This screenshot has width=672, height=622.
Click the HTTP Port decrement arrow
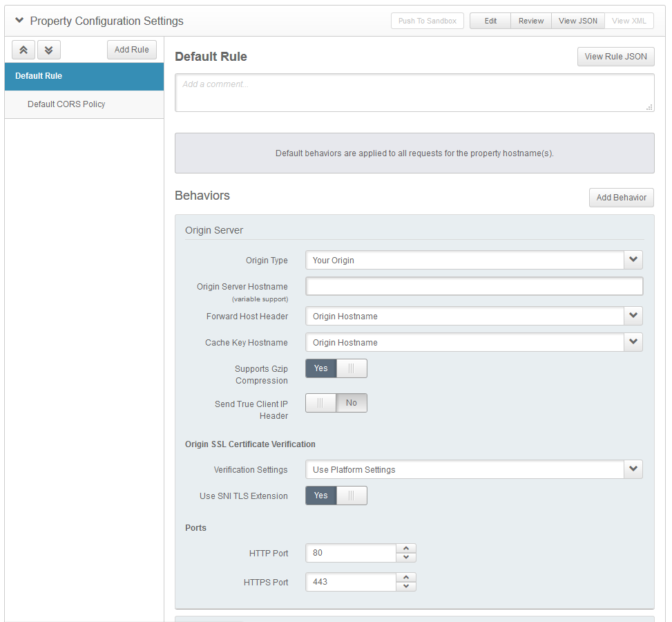click(407, 557)
